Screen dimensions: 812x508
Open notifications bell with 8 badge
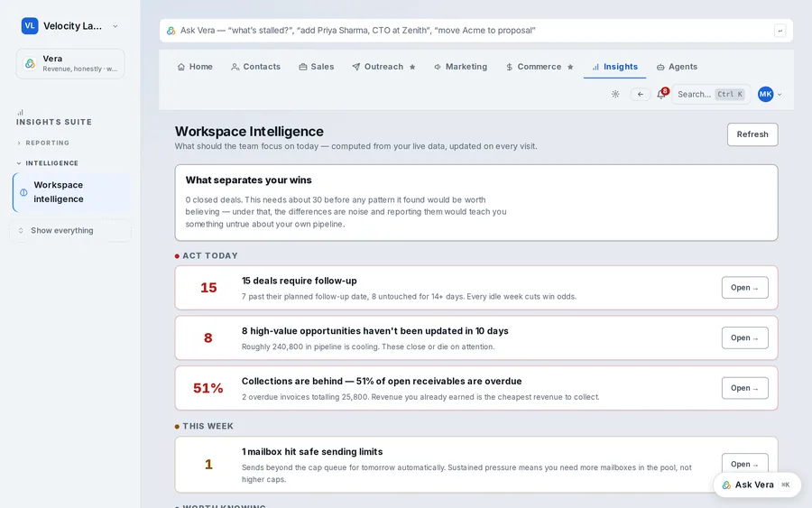coord(661,94)
